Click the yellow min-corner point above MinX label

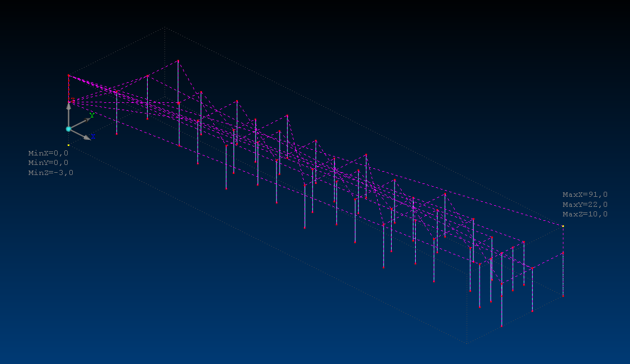point(68,145)
